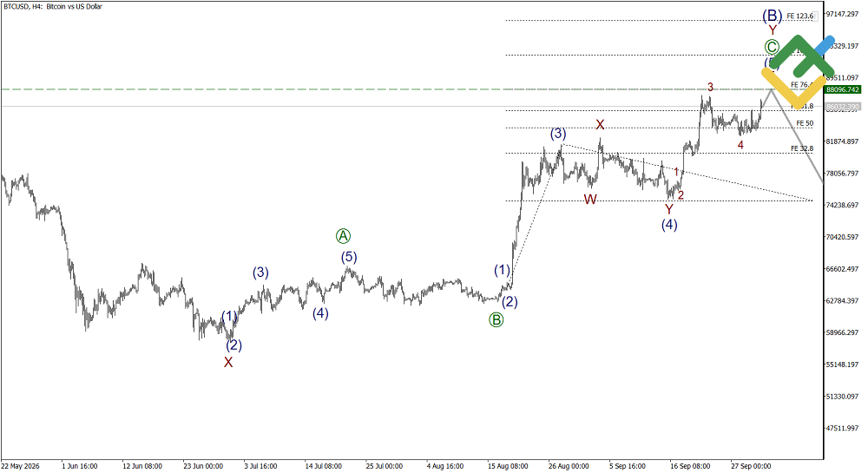Select the circled green B wave label

point(496,319)
